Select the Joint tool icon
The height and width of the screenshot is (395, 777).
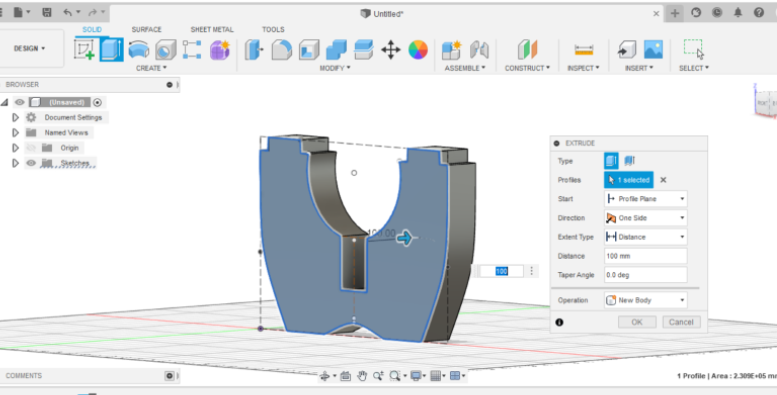pyautogui.click(x=479, y=50)
